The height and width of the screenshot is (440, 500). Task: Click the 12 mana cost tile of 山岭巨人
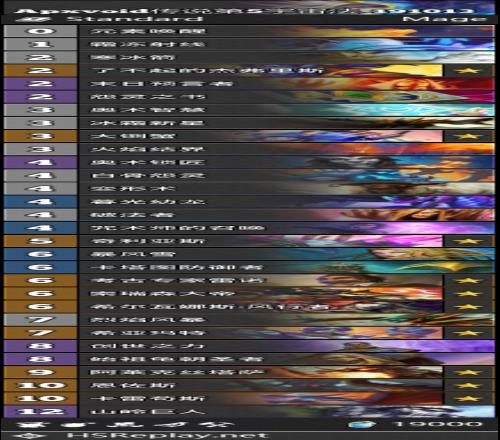pos(40,411)
